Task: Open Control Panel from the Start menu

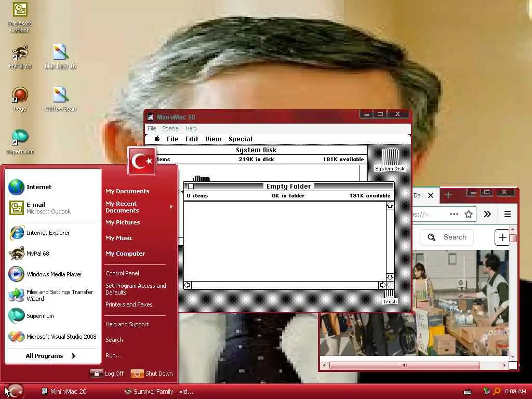Action: (x=123, y=273)
